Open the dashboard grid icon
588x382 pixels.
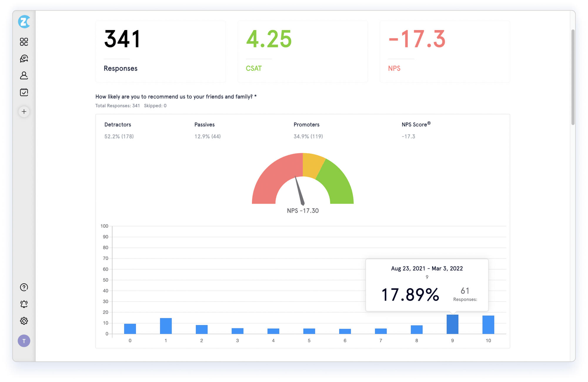coord(24,42)
